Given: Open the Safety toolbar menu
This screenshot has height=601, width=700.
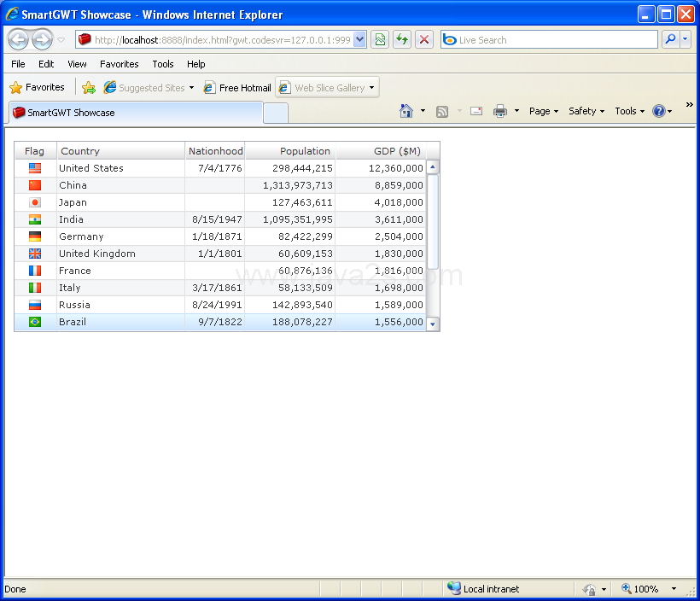Looking at the screenshot, I should (586, 111).
